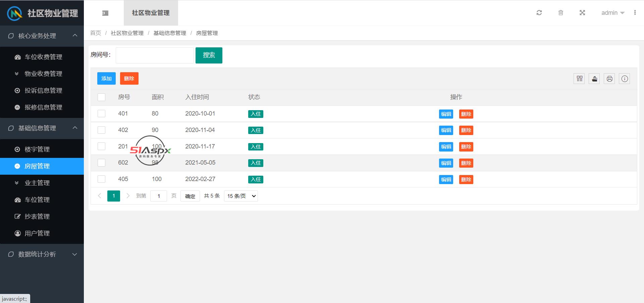The image size is (644, 303).
Task: Open the admin user dropdown
Action: tap(612, 13)
